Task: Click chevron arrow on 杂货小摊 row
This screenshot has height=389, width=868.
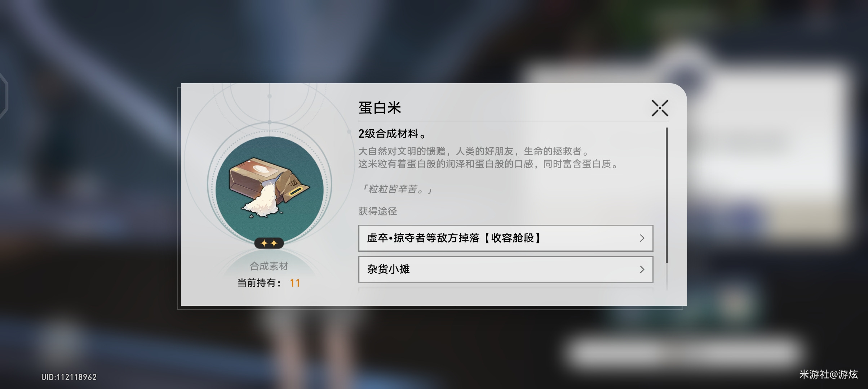Action: coord(642,269)
